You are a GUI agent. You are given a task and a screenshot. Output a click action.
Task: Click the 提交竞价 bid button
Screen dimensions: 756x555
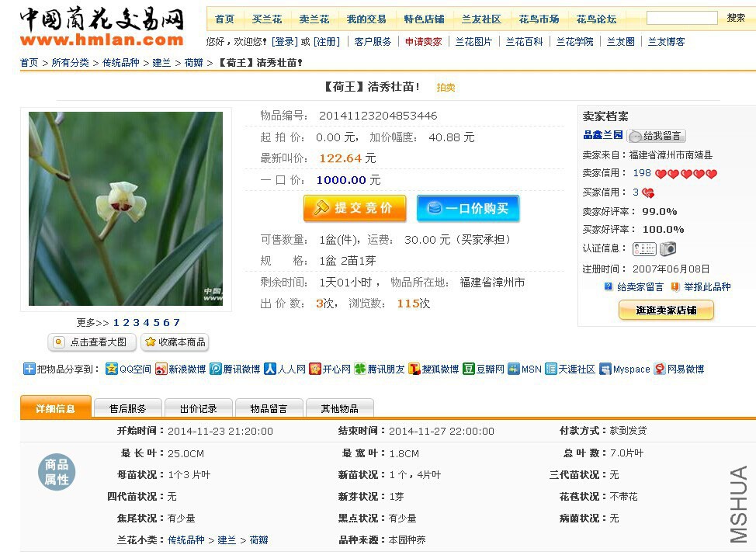(x=355, y=208)
